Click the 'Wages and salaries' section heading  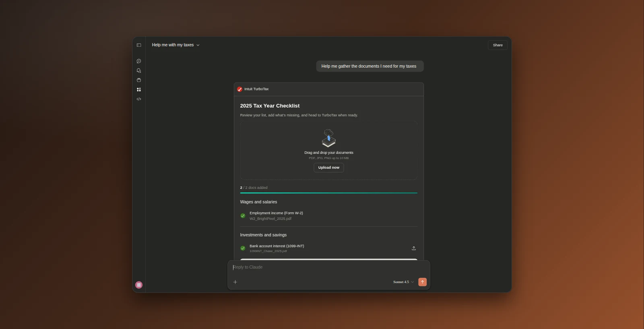258,202
